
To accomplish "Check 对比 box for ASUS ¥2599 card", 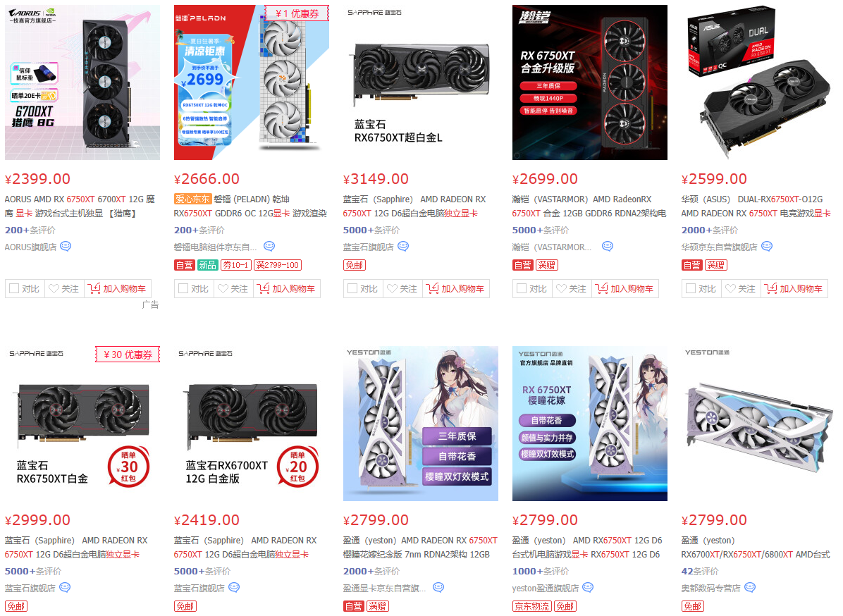I will [691, 289].
